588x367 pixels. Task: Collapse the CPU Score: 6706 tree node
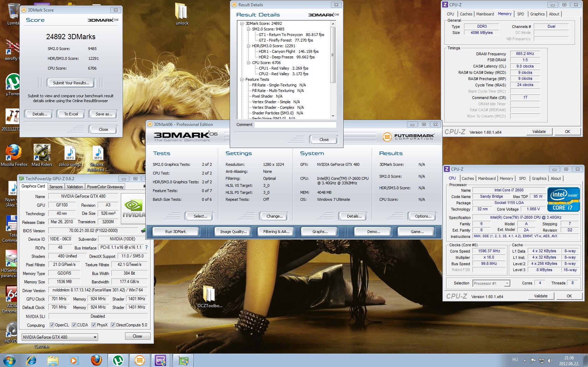pyautogui.click(x=248, y=63)
